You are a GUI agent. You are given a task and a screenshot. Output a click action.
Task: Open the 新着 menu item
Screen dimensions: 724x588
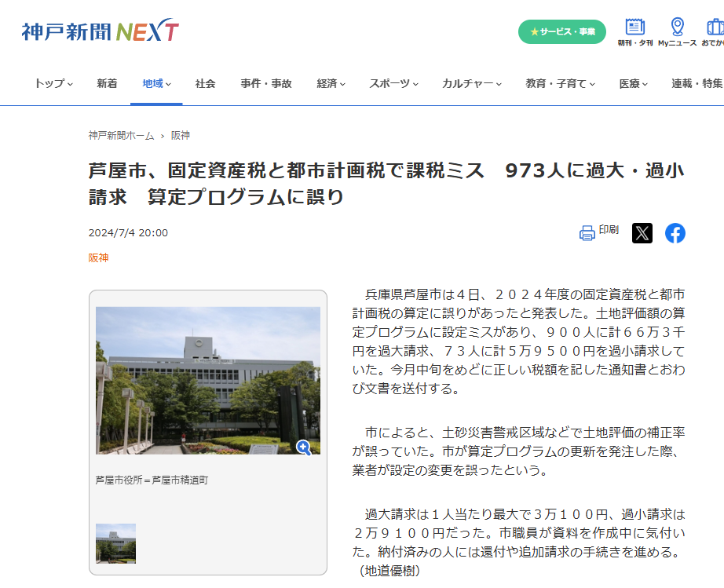[x=107, y=83]
